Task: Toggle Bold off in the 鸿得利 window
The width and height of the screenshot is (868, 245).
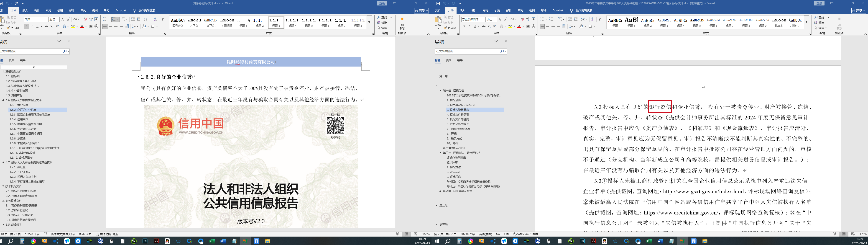Action: [27, 26]
